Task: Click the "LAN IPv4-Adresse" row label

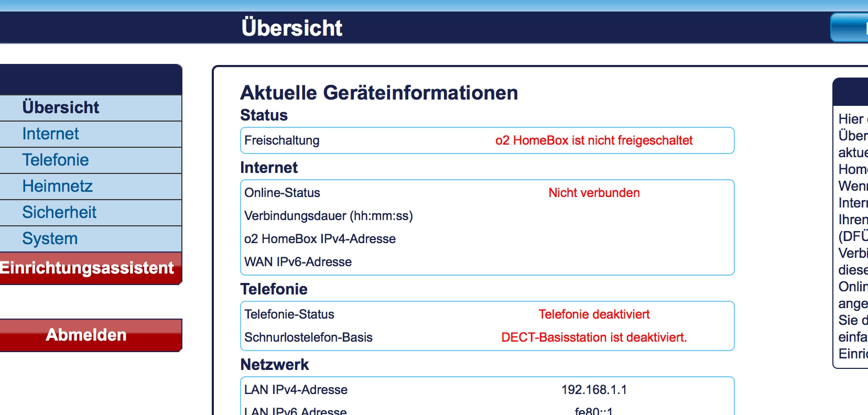Action: pos(296,390)
